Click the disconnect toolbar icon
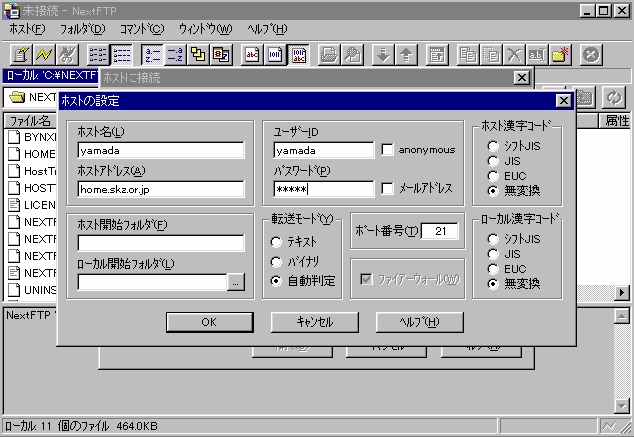 (67, 54)
